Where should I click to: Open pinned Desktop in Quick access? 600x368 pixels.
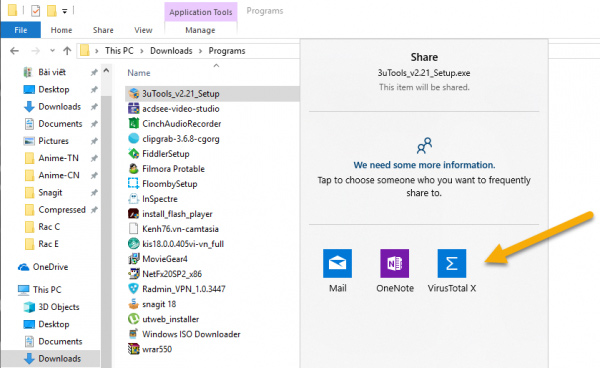[54, 89]
